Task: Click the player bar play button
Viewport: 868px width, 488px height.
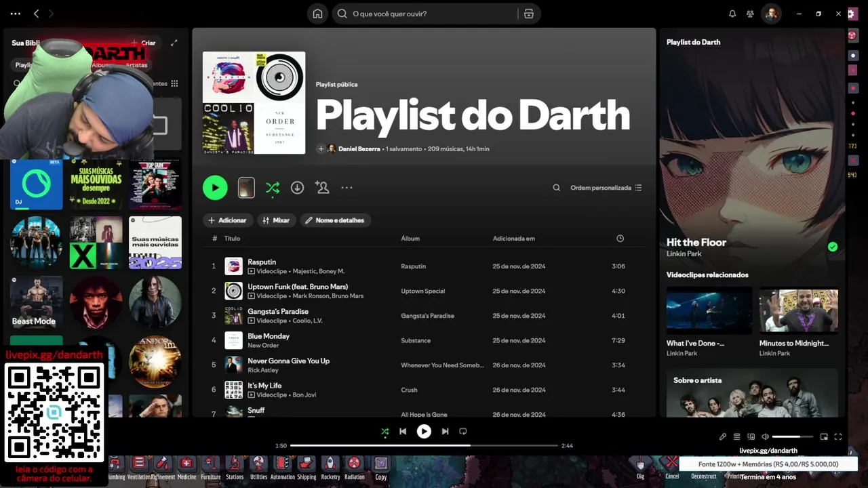Action: pyautogui.click(x=424, y=431)
